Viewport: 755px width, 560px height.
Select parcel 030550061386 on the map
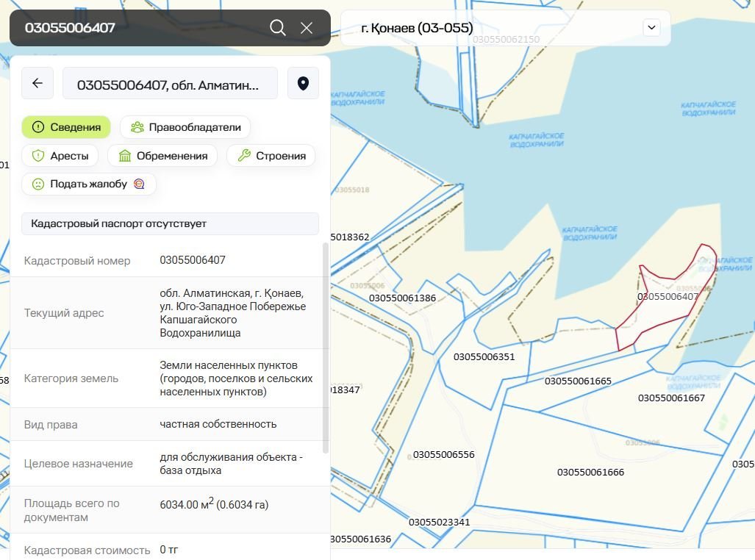click(402, 298)
